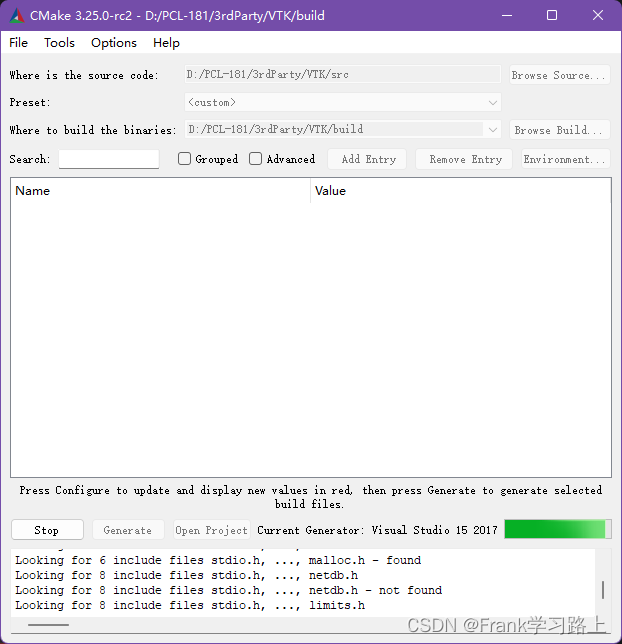Click the Generate button
622x644 pixels.
128,530
